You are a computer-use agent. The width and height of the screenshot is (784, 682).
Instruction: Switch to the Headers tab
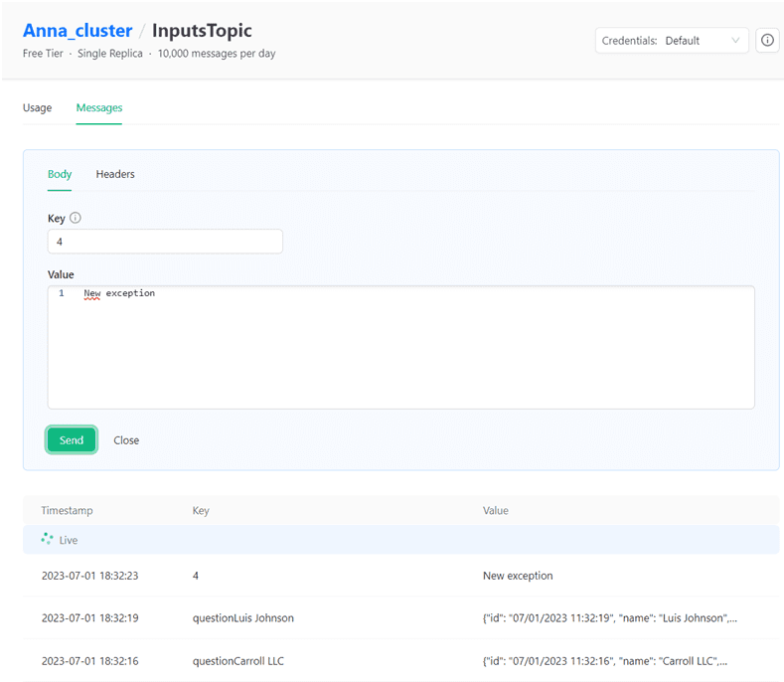(x=115, y=174)
